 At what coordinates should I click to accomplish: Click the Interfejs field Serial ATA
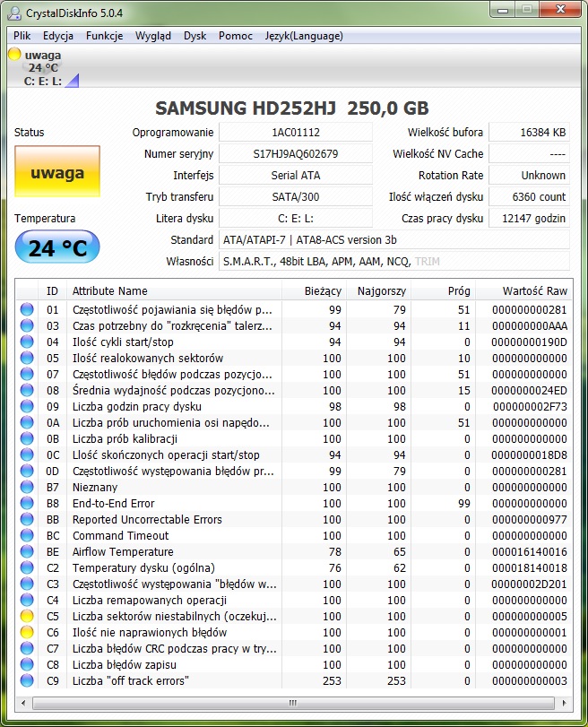pos(296,176)
